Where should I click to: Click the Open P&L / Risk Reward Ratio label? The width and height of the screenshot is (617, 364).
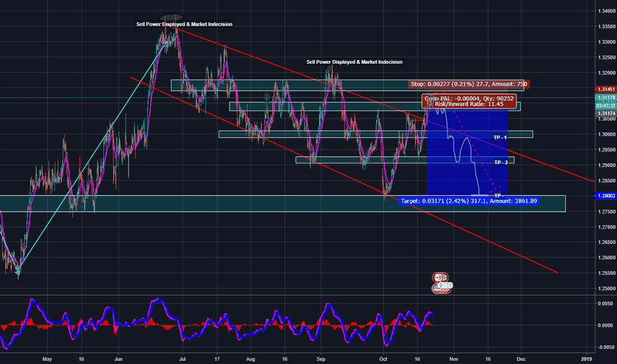pyautogui.click(x=469, y=101)
